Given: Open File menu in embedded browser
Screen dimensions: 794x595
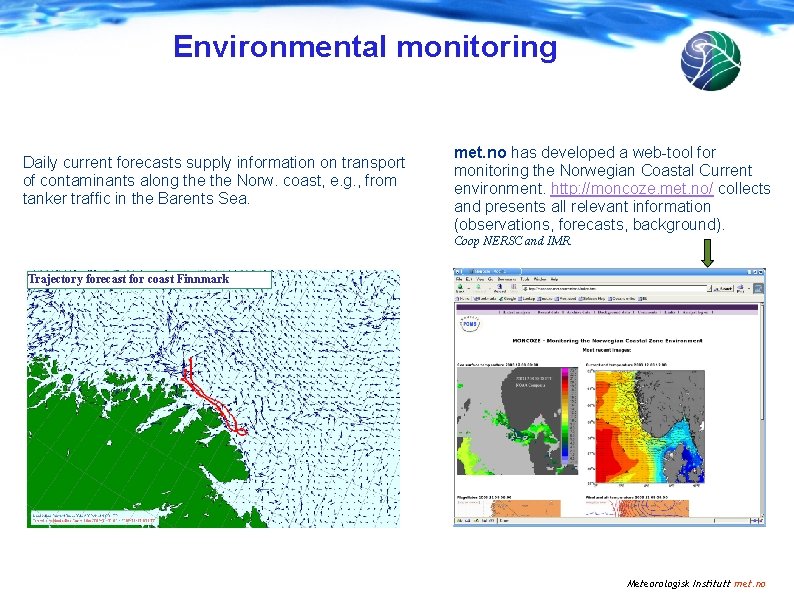Looking at the screenshot, I should click(459, 279).
